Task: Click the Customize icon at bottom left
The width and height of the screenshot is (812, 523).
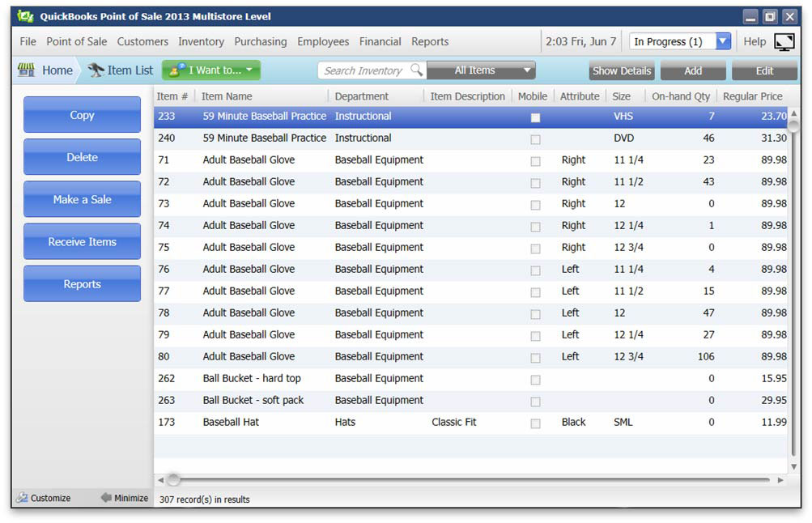Action: (x=22, y=499)
